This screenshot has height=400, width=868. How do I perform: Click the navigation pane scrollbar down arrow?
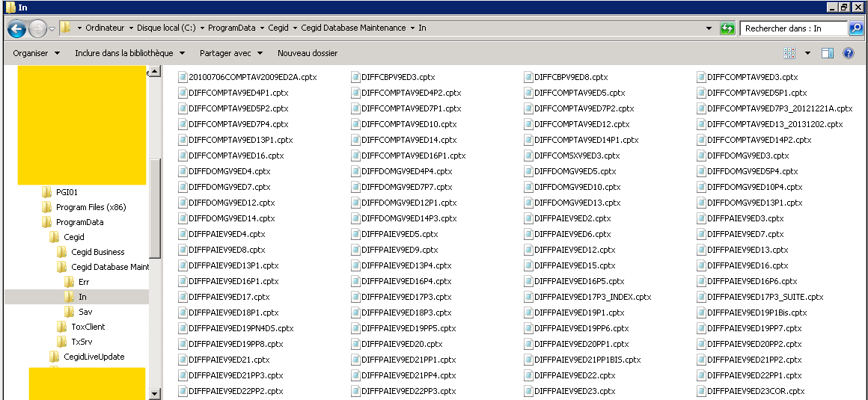coord(155,393)
